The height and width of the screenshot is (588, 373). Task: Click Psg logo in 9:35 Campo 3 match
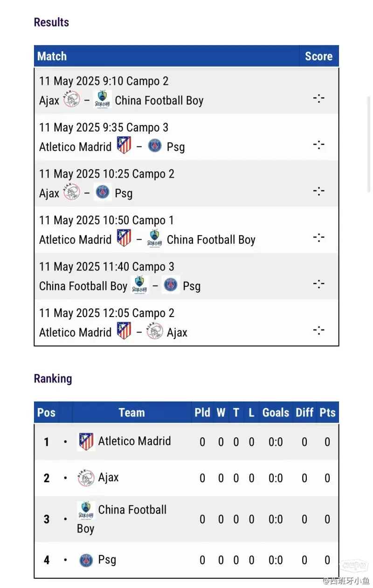[x=155, y=146]
